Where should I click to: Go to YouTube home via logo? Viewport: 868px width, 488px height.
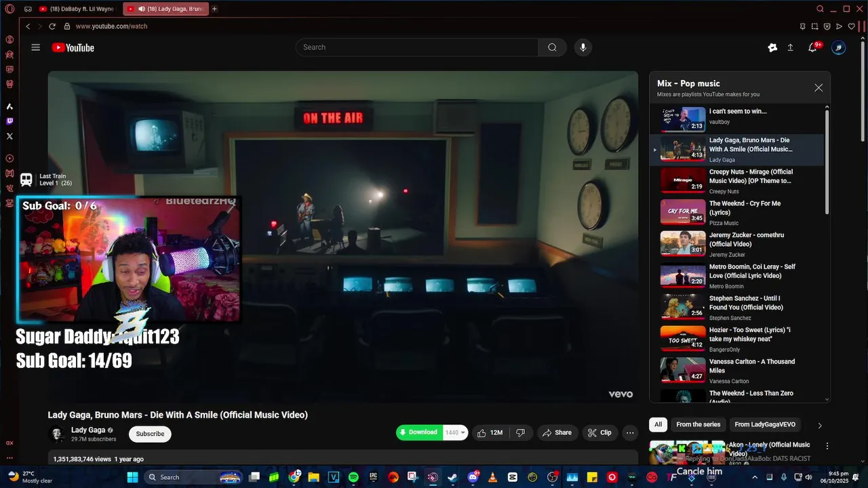pyautogui.click(x=73, y=47)
